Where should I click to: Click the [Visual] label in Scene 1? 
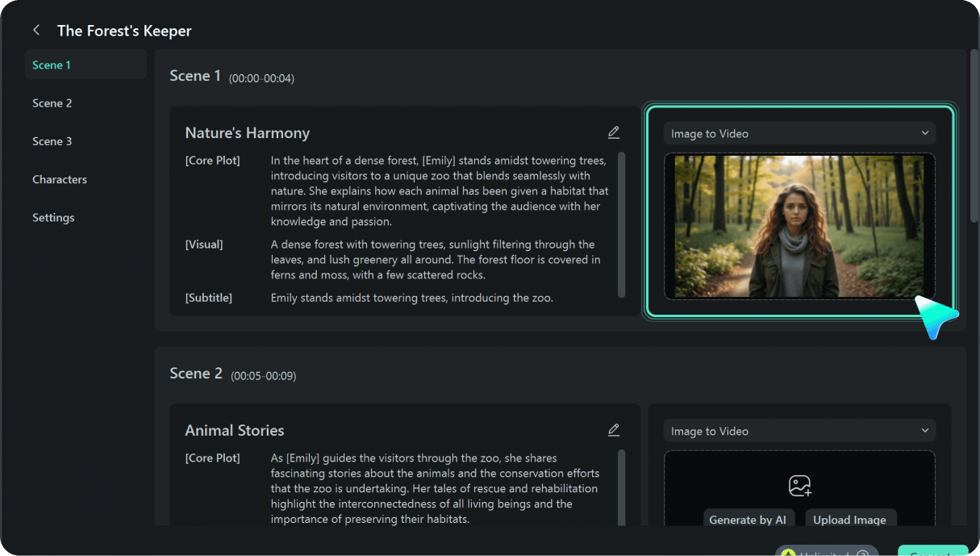click(x=204, y=244)
